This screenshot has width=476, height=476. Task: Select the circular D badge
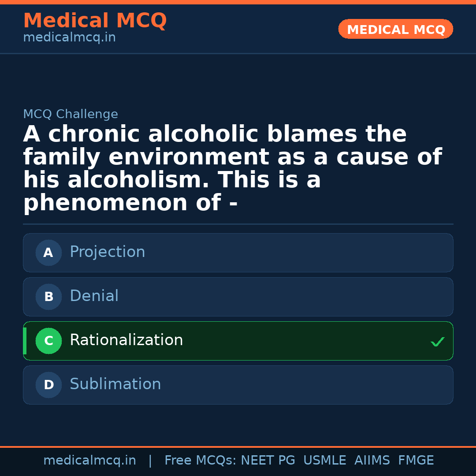[x=48, y=385]
